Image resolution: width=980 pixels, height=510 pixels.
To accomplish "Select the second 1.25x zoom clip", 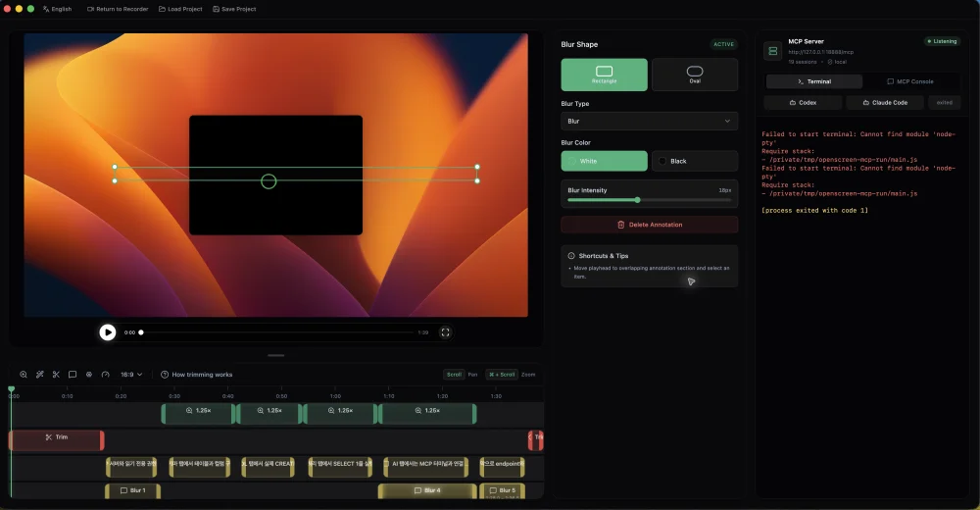I will (x=269, y=413).
